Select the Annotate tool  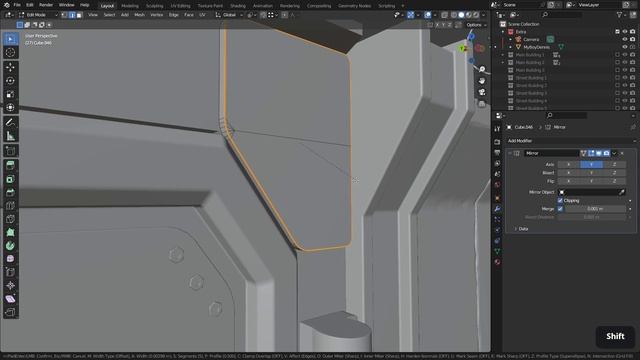pos(10,122)
